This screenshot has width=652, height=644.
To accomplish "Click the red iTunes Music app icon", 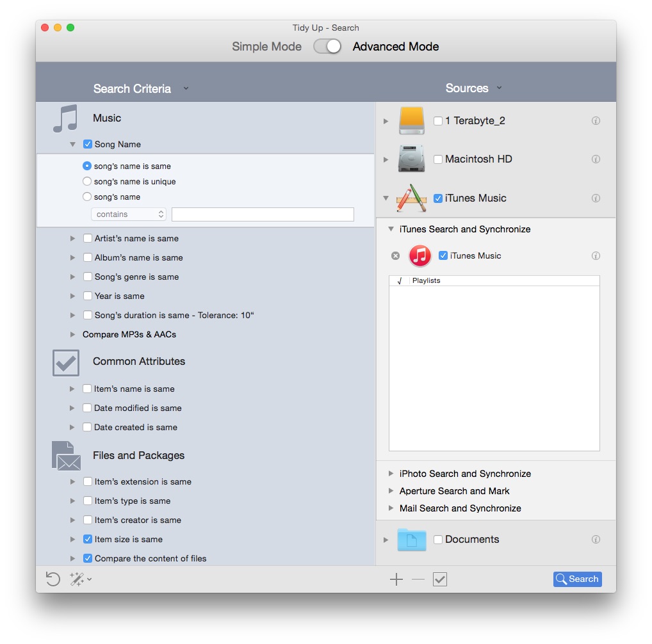I will pyautogui.click(x=420, y=256).
